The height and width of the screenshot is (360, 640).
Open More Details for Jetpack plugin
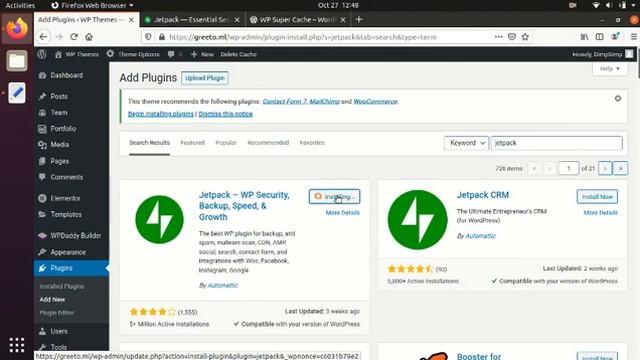point(342,213)
